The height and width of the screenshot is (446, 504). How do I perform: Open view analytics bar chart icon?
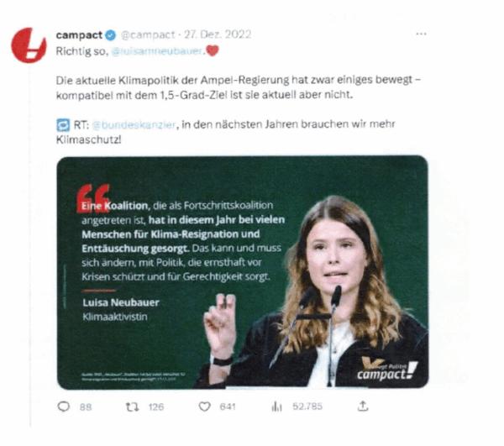276,407
